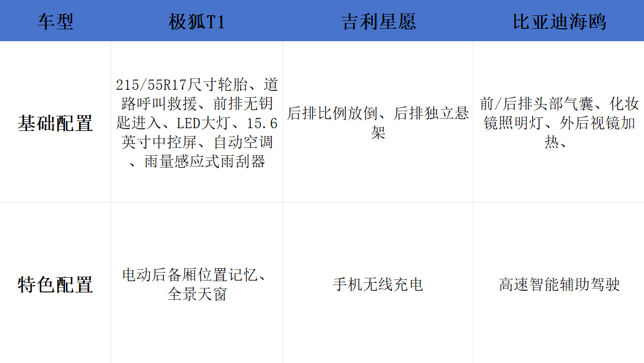Click the 比亚迪海鸥 column header
Screen dimensions: 644x363
tap(559, 21)
